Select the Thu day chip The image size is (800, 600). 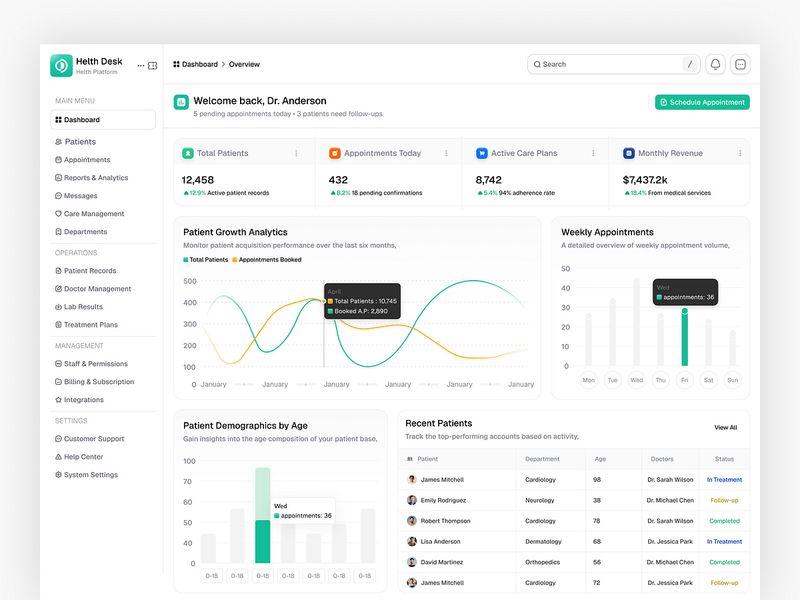(x=660, y=380)
